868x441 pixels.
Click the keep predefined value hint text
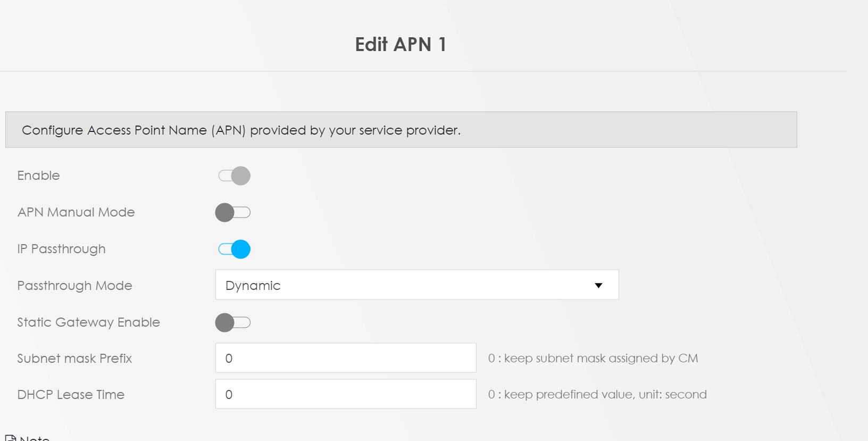click(x=597, y=395)
